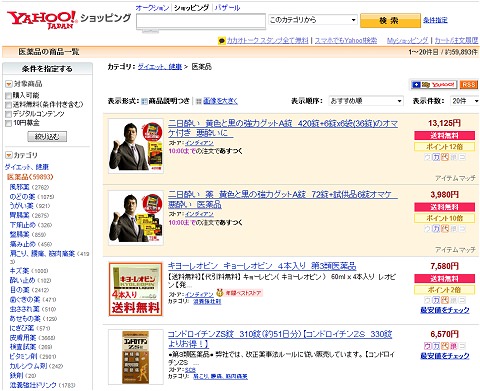This screenshot has height=391, width=480.
Task: Collapse the 対象商品 section arrow
Action: pos(9,84)
